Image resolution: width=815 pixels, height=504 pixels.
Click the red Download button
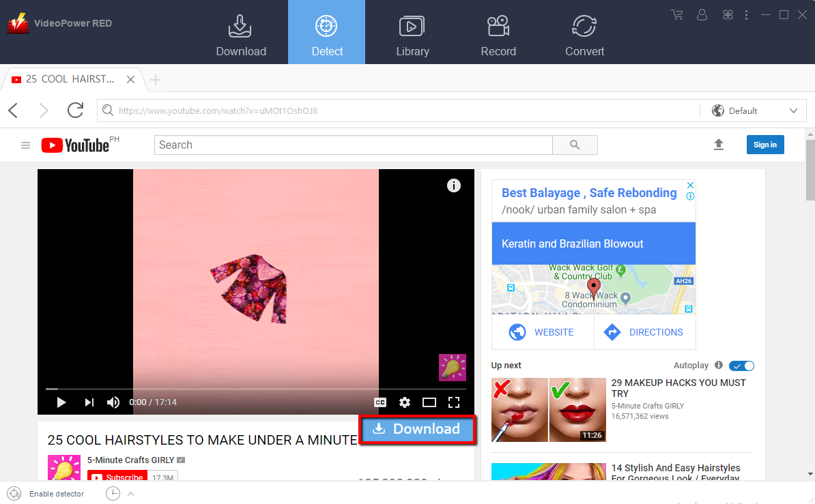coord(417,430)
